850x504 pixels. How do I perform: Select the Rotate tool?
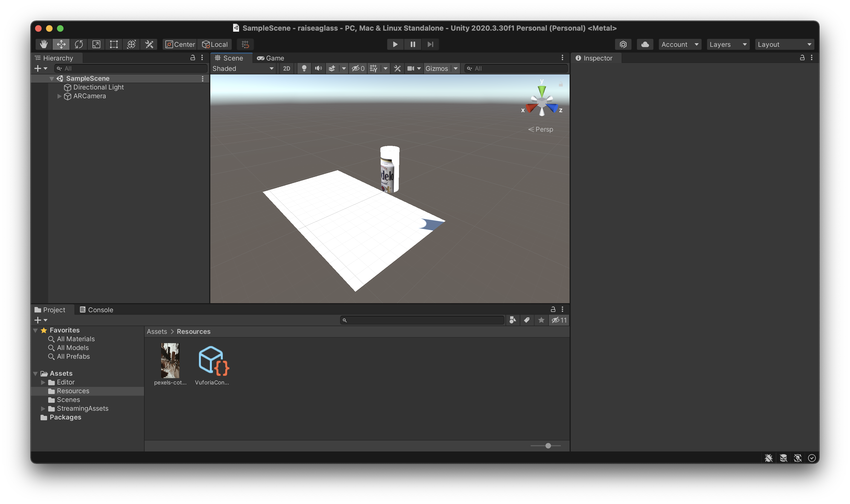(x=79, y=45)
